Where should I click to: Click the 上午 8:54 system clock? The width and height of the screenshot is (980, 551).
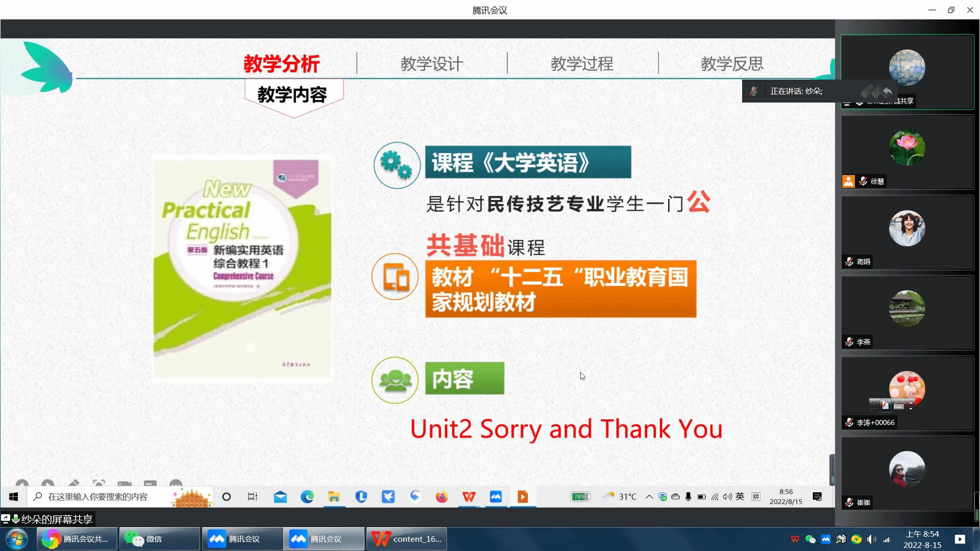point(922,539)
